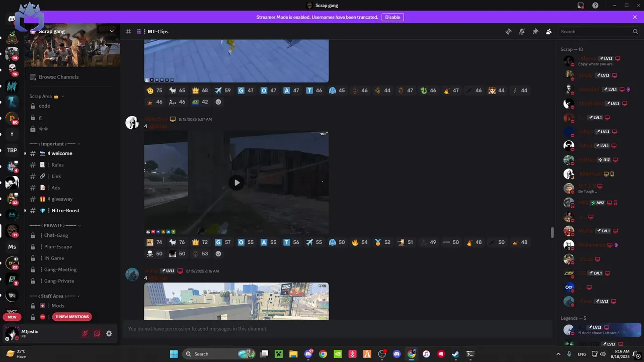
Task: Jump to 11 NEW MENTIONS
Action: tap(72, 317)
